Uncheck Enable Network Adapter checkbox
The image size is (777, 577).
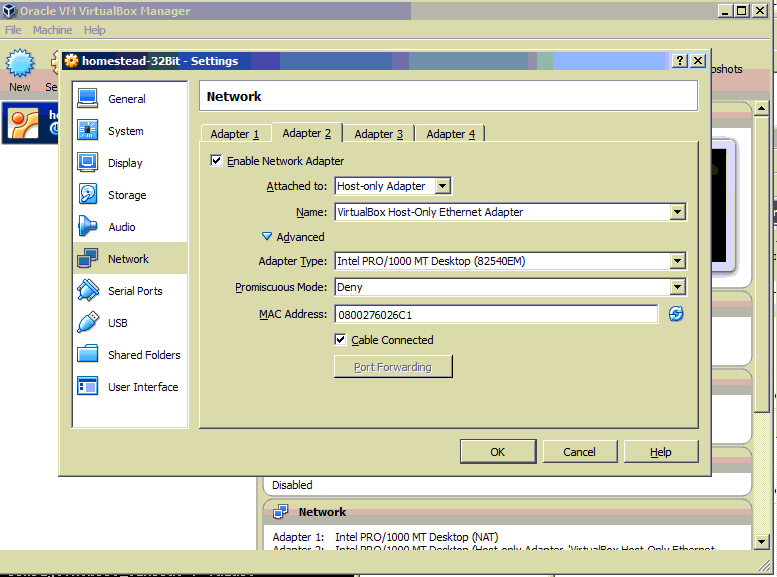tap(216, 160)
